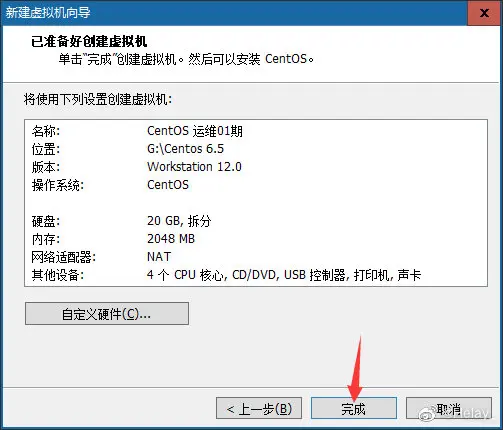Image resolution: width=503 pixels, height=430 pixels.
Task: Click the 已准备好创建虚拟机 heading
Action: pos(89,42)
